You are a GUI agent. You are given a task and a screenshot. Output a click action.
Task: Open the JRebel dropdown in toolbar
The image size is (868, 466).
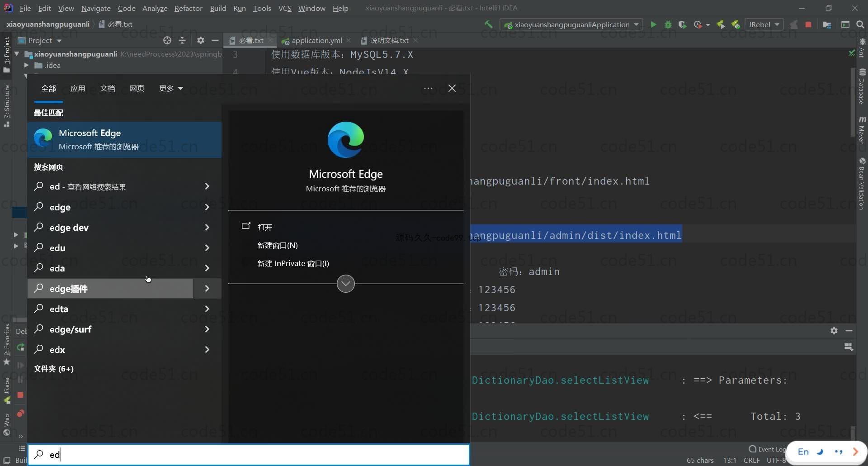coord(764,24)
